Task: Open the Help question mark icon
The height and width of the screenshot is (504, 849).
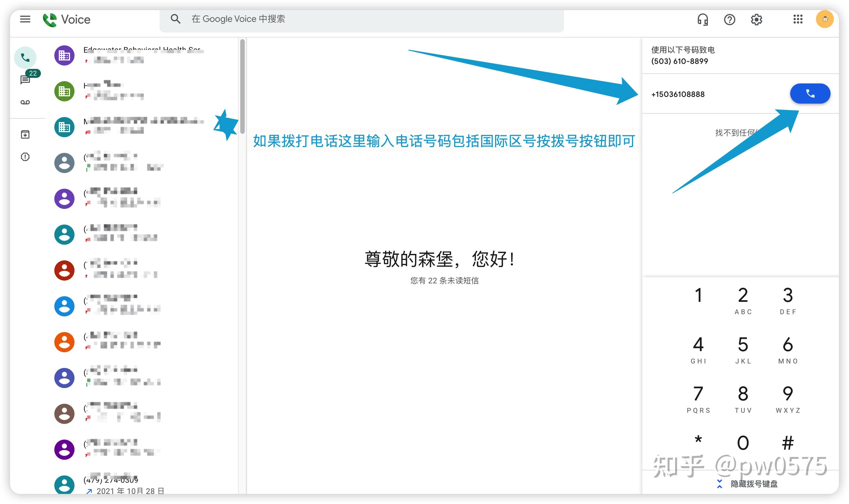Action: coord(729,19)
